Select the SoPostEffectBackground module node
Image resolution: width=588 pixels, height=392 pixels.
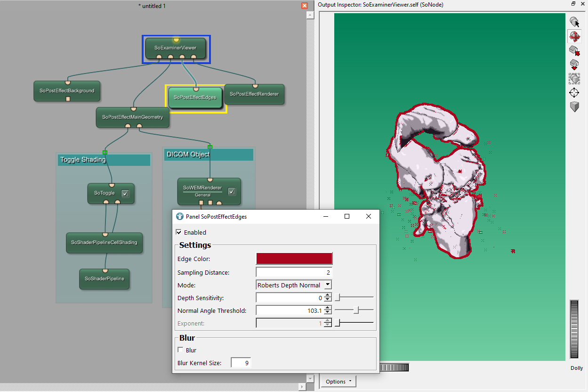click(x=67, y=91)
